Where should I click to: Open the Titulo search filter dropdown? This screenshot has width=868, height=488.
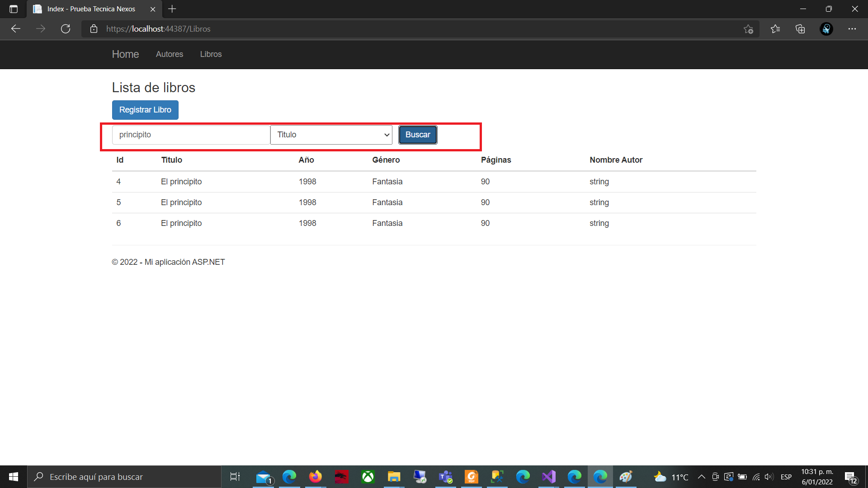point(331,134)
